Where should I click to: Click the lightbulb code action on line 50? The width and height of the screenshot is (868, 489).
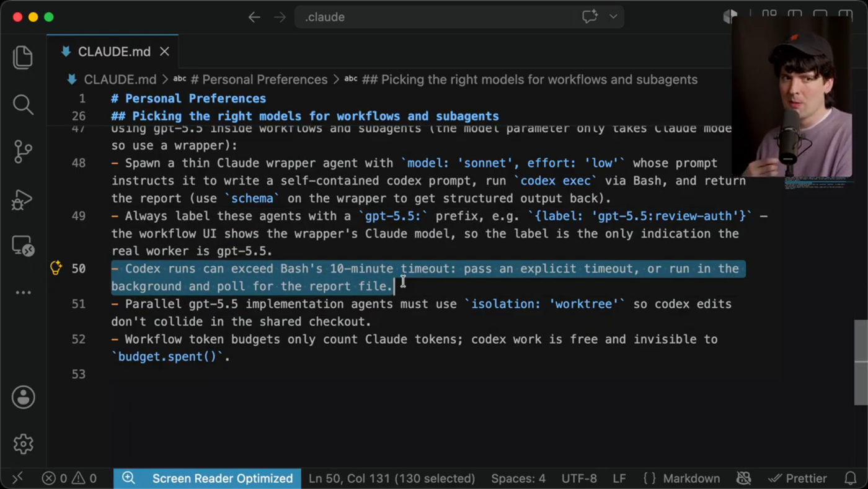56,268
